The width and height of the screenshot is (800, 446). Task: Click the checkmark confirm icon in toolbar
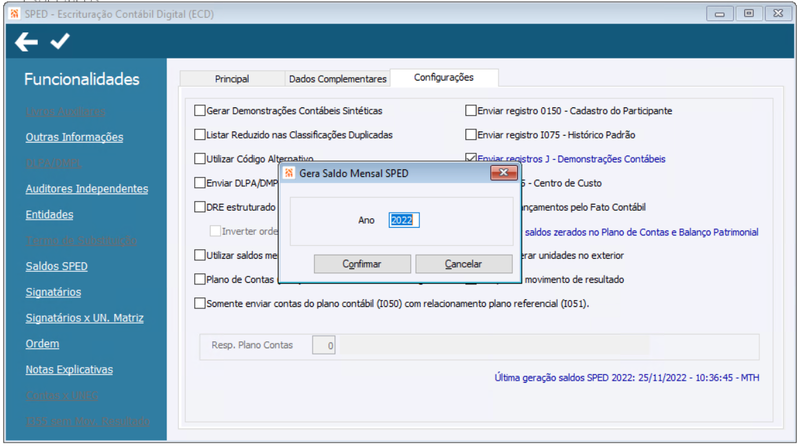(x=60, y=41)
